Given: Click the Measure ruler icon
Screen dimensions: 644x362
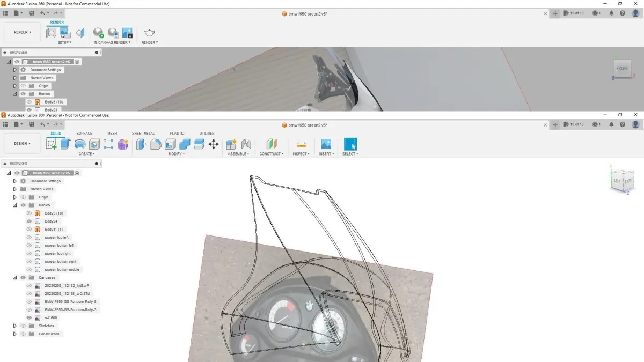Looking at the screenshot, I should (x=301, y=144).
